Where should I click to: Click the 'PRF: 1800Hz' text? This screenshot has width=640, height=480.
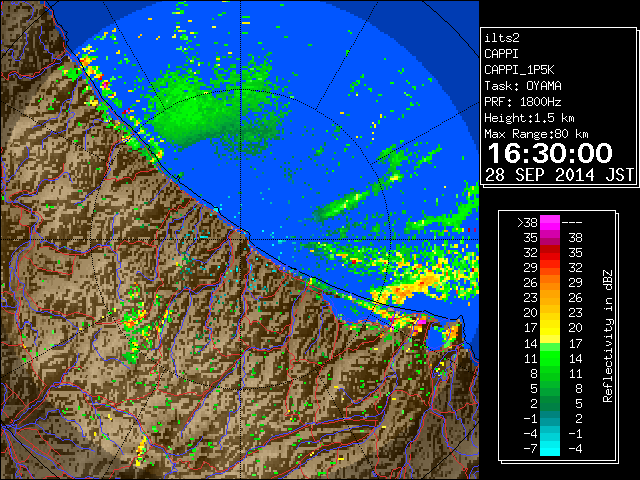pos(522,102)
